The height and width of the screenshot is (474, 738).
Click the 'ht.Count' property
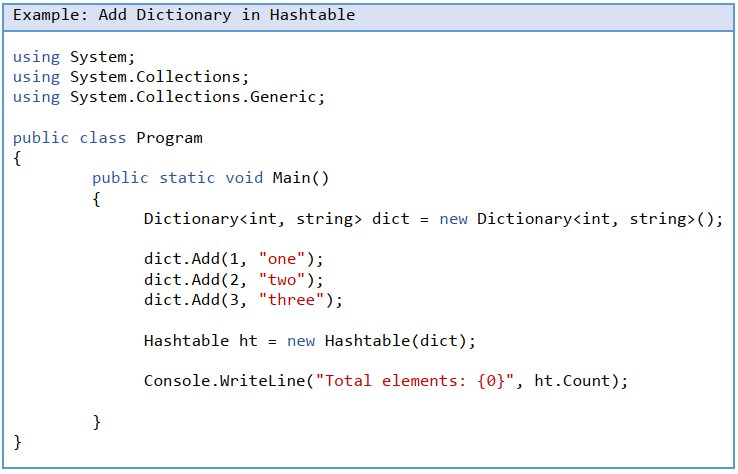pos(576,381)
